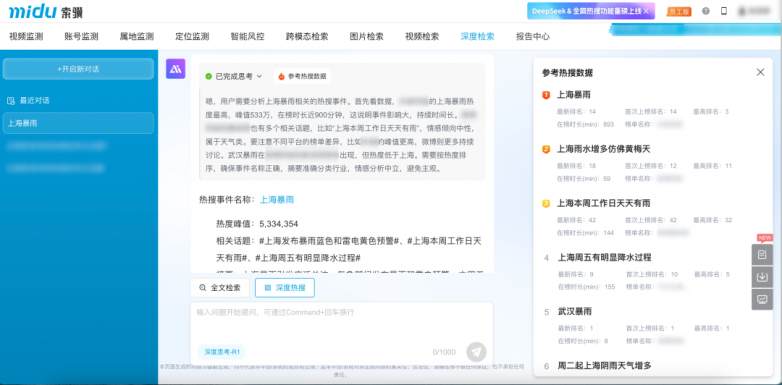782x385 pixels.
Task: Open the 上海暴雨 event name link
Action: coord(277,200)
